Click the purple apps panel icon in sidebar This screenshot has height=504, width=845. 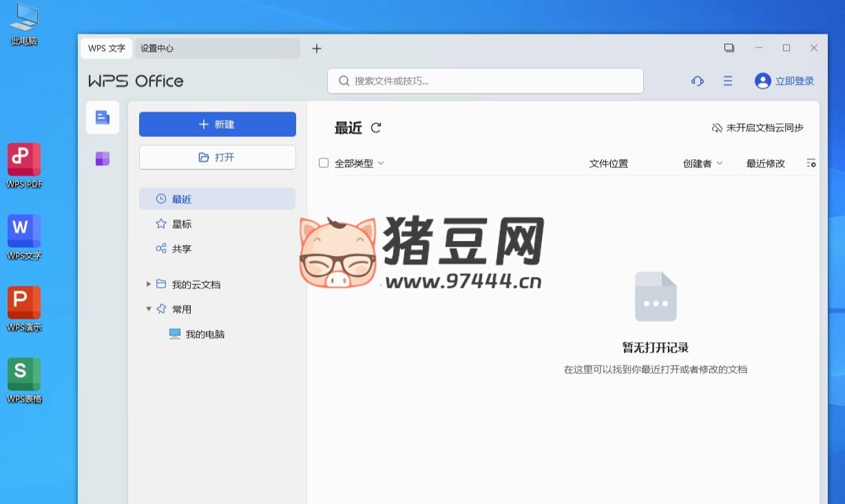click(102, 158)
